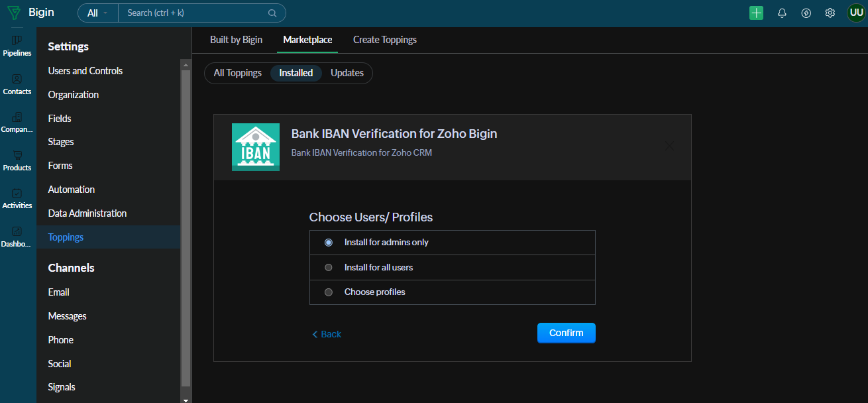Switch to the Built by Bigin tab
868x403 pixels.
(236, 40)
